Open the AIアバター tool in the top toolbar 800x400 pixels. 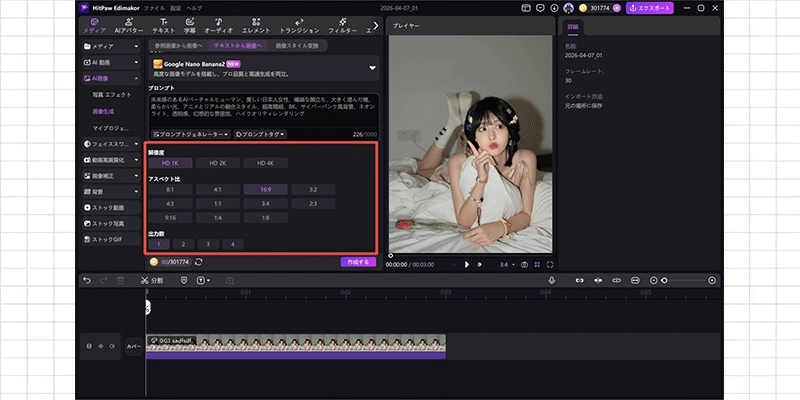click(x=130, y=25)
